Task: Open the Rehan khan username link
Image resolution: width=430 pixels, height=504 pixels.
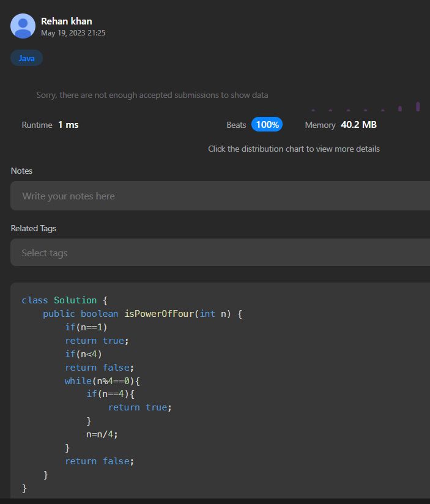Action: click(67, 21)
